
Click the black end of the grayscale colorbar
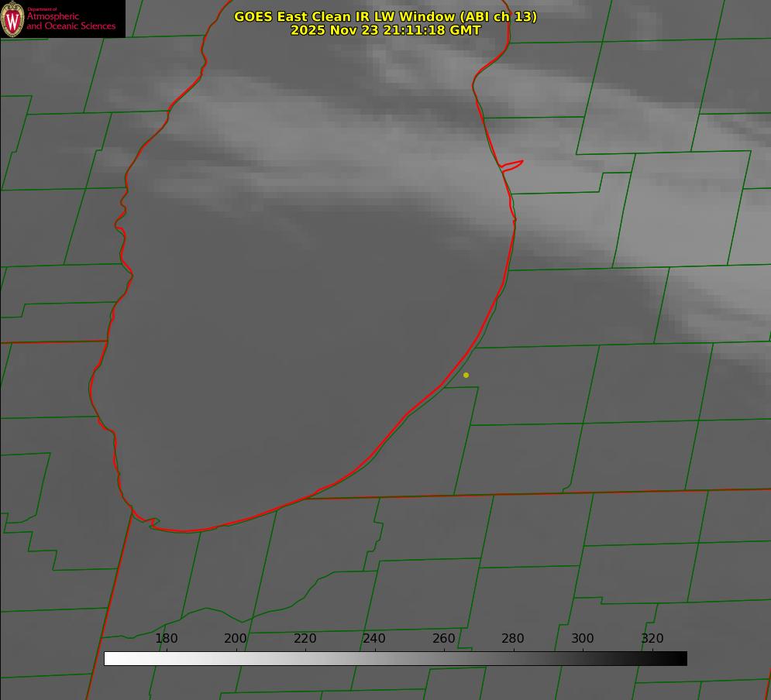[x=681, y=658]
